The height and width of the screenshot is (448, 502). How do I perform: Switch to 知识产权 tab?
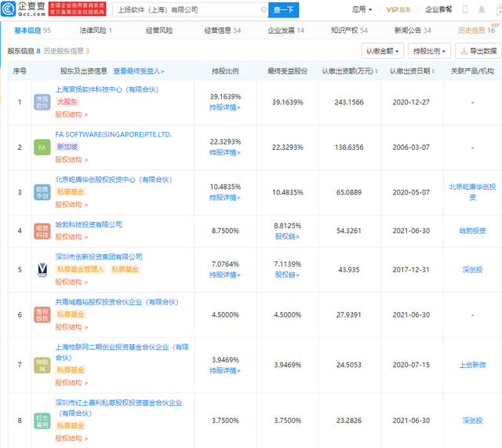point(349,31)
